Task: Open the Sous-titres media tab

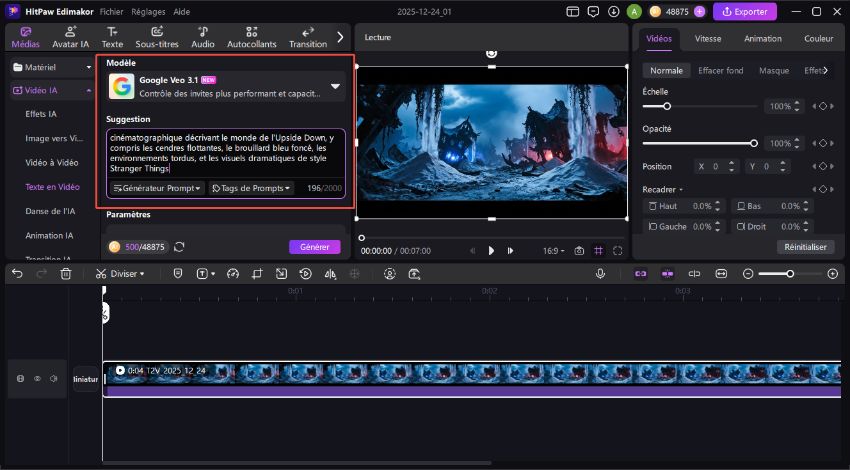Action: coord(156,38)
